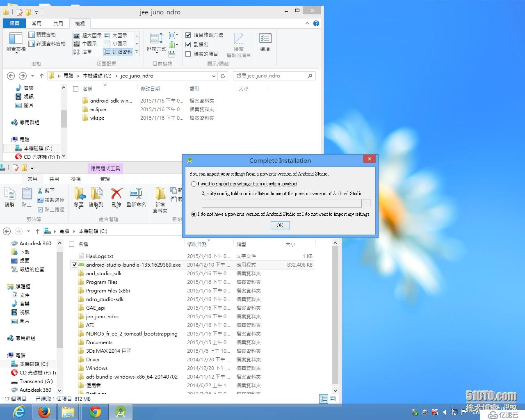Click the Paste icon in lower Explorer ribbon
This screenshot has height=420, width=525.
coord(27,194)
